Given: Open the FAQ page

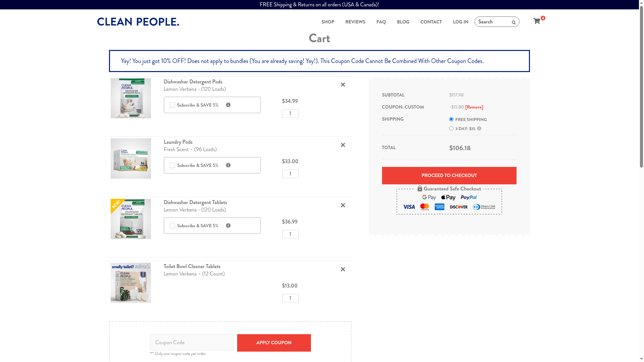Looking at the screenshot, I should point(381,22).
